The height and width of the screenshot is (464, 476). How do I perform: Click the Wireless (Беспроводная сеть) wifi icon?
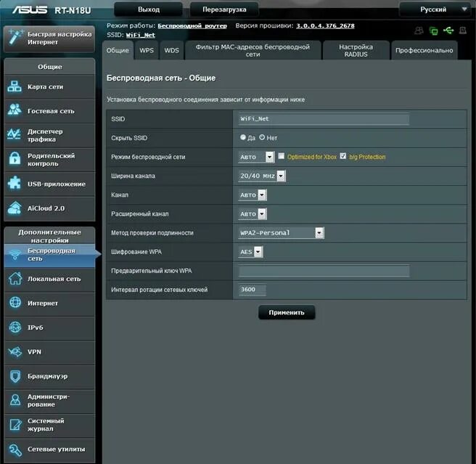click(15, 255)
